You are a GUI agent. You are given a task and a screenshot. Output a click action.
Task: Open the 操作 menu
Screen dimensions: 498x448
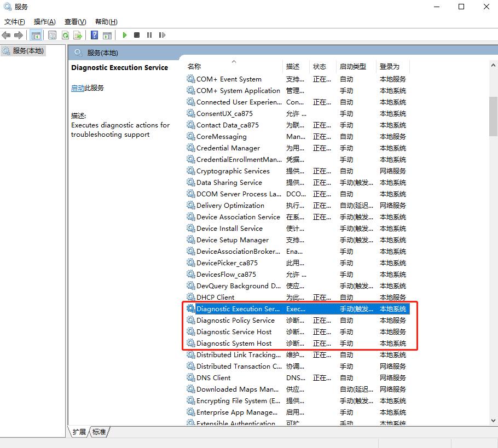44,21
